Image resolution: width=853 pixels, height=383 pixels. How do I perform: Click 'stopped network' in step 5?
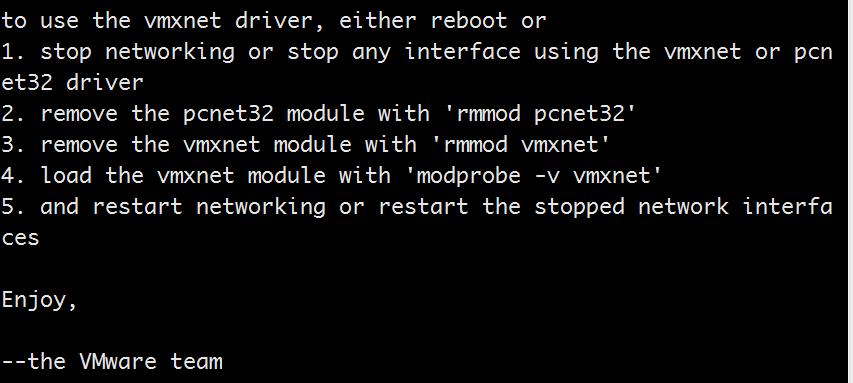coord(631,207)
